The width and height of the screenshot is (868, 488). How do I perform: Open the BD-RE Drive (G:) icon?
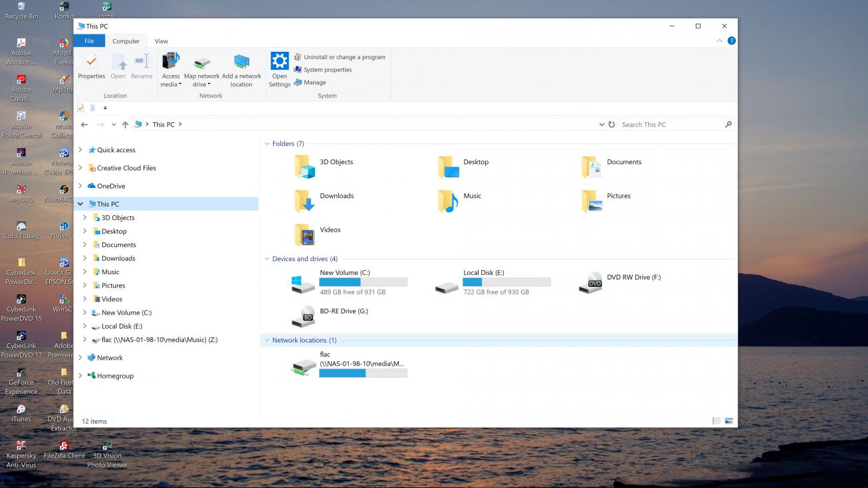point(304,317)
